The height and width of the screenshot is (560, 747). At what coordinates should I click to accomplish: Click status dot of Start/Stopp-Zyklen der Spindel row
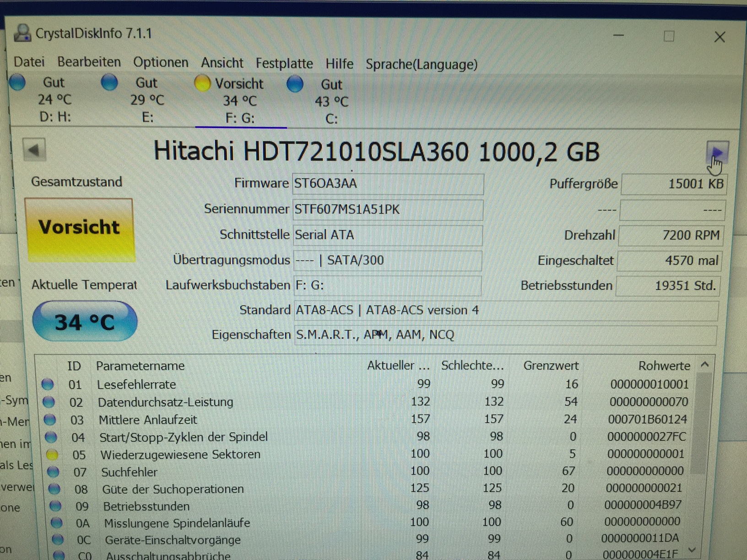click(51, 437)
